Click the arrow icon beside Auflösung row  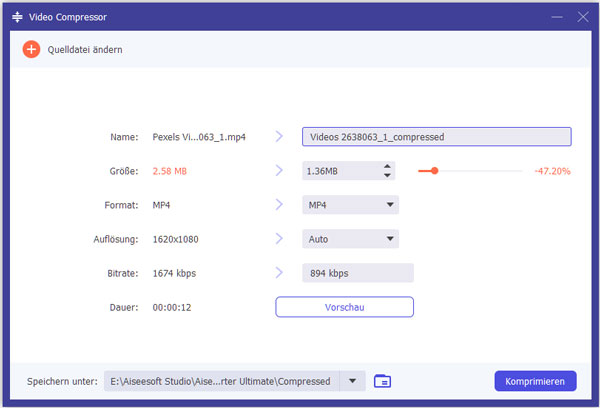(279, 239)
